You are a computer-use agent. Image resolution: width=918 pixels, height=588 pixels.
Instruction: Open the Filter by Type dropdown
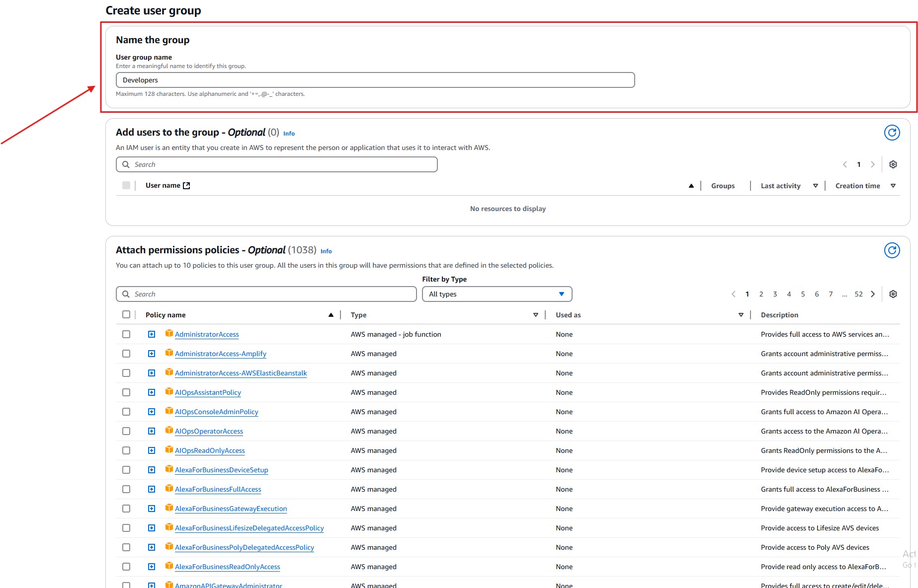point(497,294)
